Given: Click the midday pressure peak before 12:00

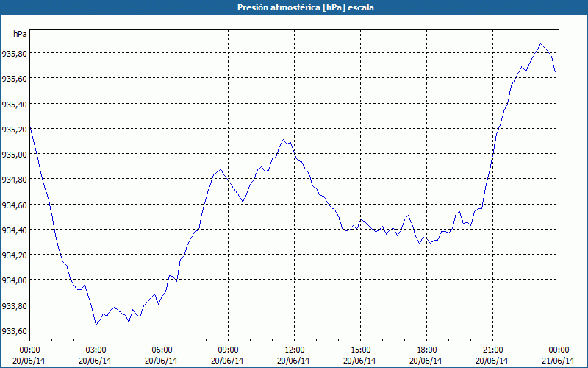Looking at the screenshot, I should pos(283,139).
